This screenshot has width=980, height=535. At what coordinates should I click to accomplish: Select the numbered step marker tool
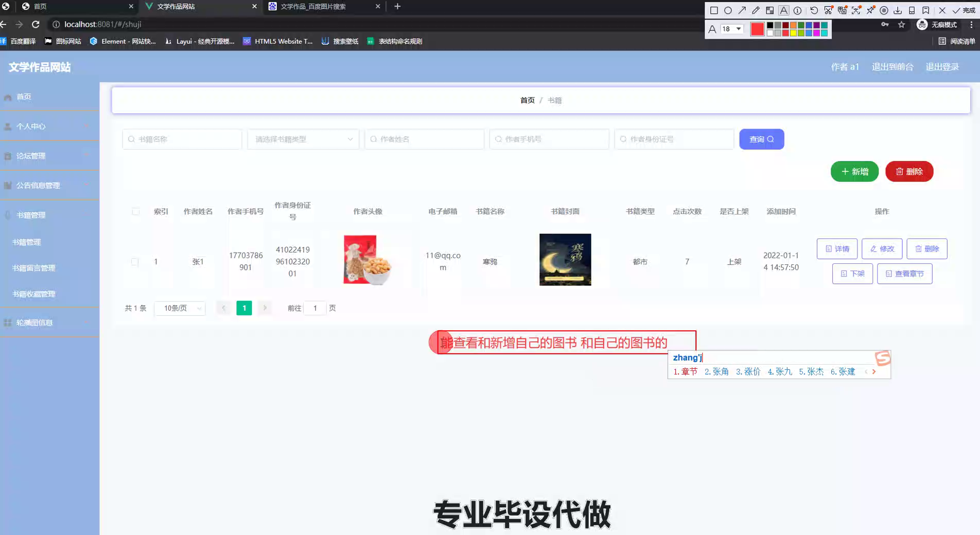click(797, 10)
